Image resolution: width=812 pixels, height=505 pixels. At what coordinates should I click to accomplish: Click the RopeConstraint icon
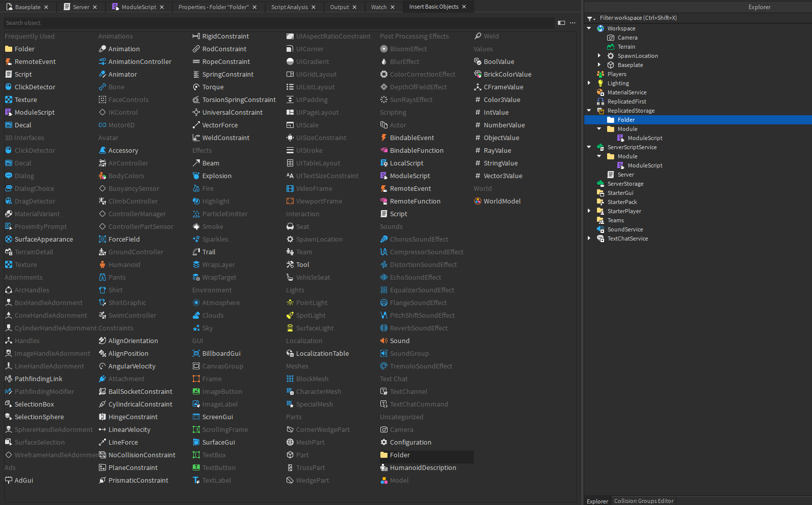coord(196,62)
